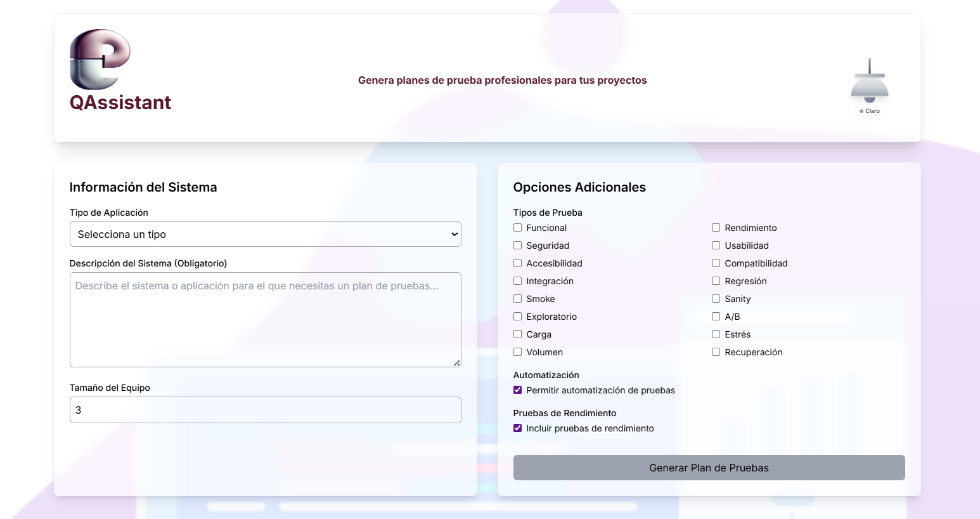Screen dimensions: 980x519
Task: Check the Seguridad test type
Action: tap(518, 246)
